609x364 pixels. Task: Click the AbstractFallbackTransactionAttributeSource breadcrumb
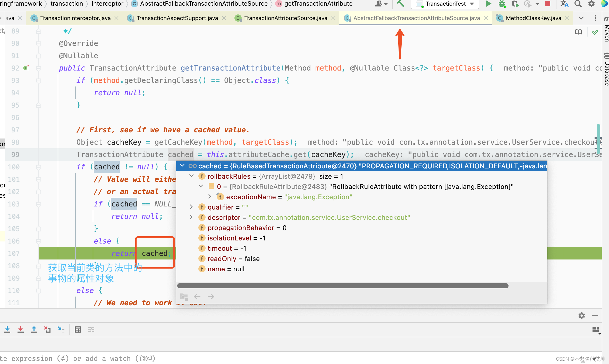pos(204,4)
